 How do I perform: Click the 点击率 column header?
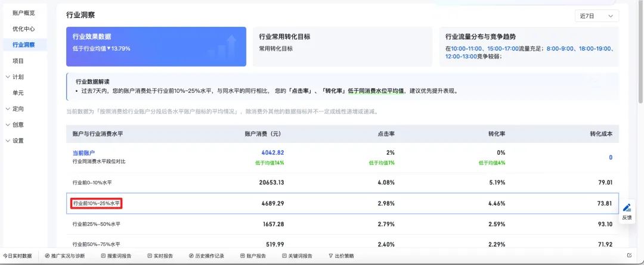coord(386,134)
